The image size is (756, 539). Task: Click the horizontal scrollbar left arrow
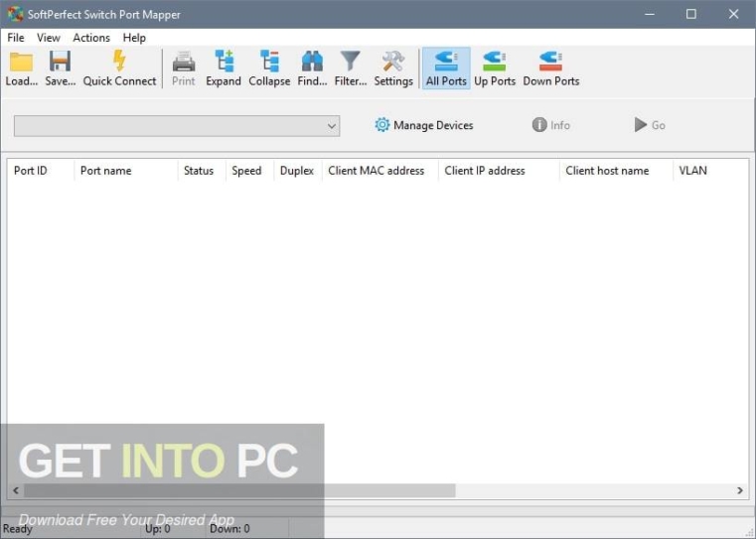(16, 490)
